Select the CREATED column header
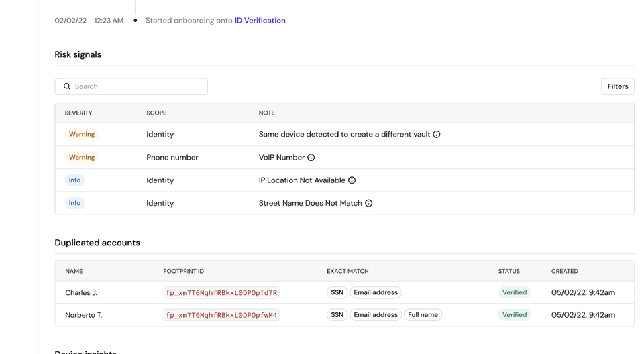Viewport: 644px width, 354px height. pos(565,271)
